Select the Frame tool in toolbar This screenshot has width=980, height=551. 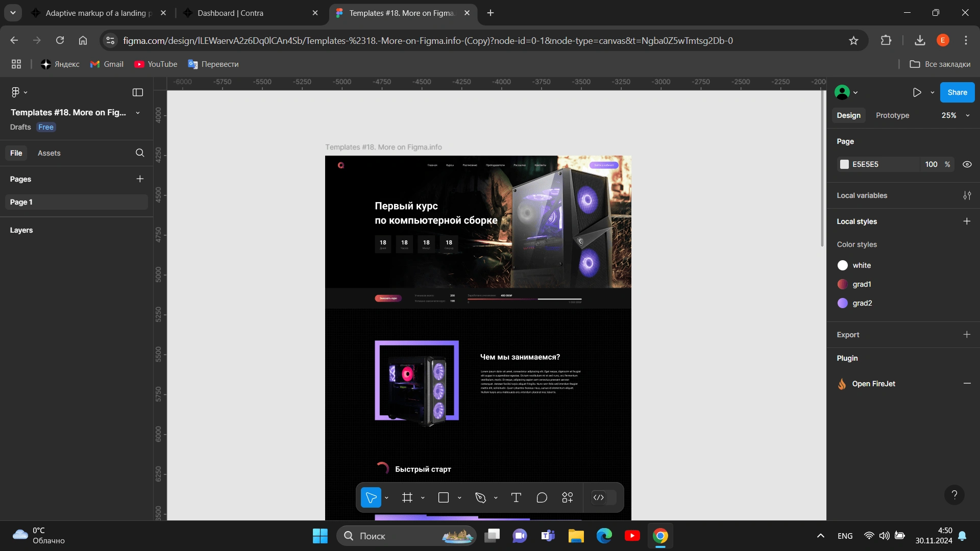407,497
